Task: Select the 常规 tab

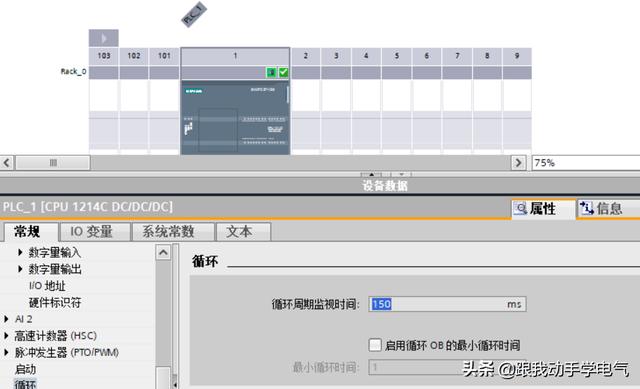Action: coord(31,232)
